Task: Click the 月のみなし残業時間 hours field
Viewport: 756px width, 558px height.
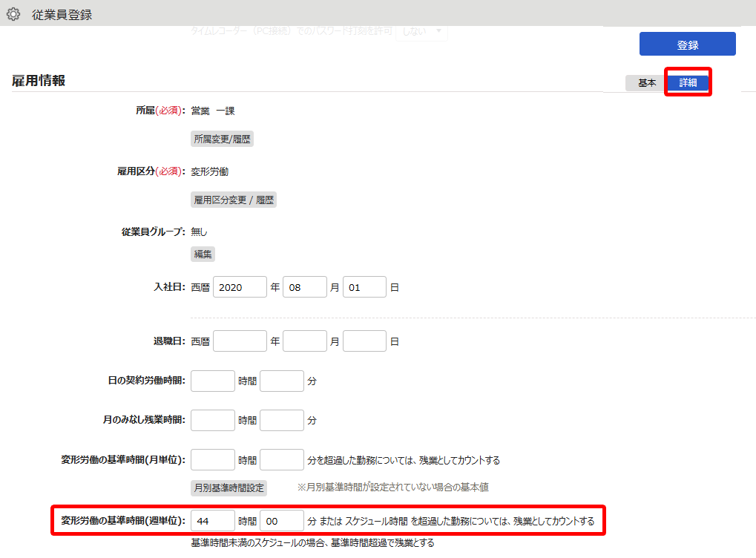Action: (x=213, y=421)
